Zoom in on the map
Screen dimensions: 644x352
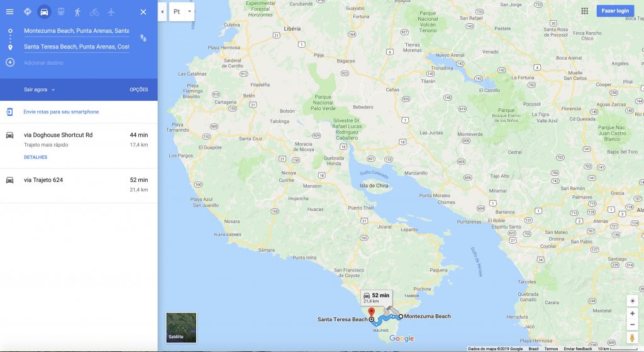click(x=632, y=314)
